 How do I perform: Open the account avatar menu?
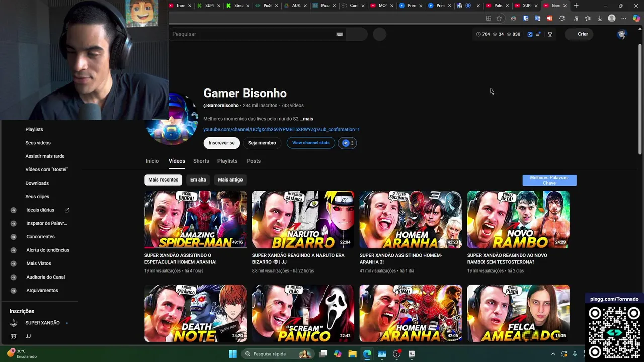(x=622, y=34)
